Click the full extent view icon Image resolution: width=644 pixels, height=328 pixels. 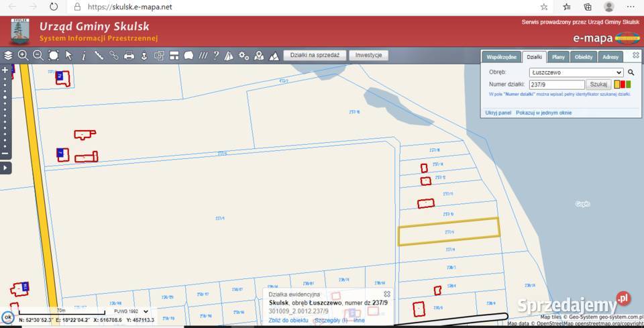[53, 56]
